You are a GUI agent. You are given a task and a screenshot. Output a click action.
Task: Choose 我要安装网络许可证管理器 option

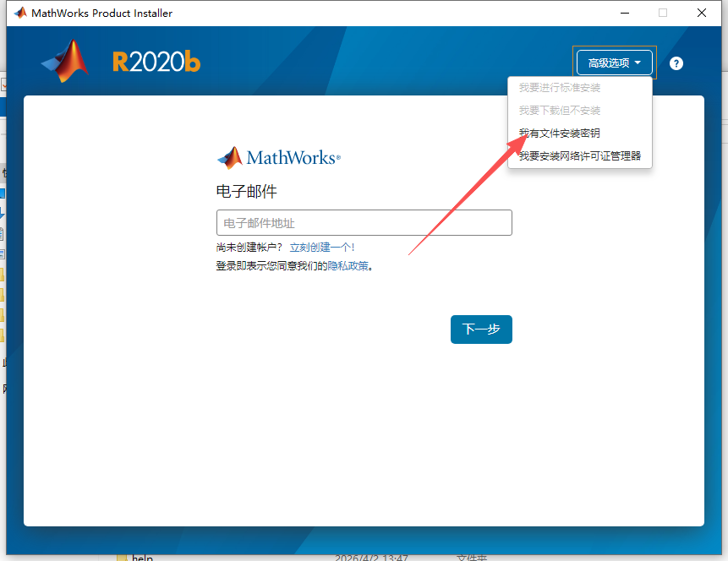[579, 155]
